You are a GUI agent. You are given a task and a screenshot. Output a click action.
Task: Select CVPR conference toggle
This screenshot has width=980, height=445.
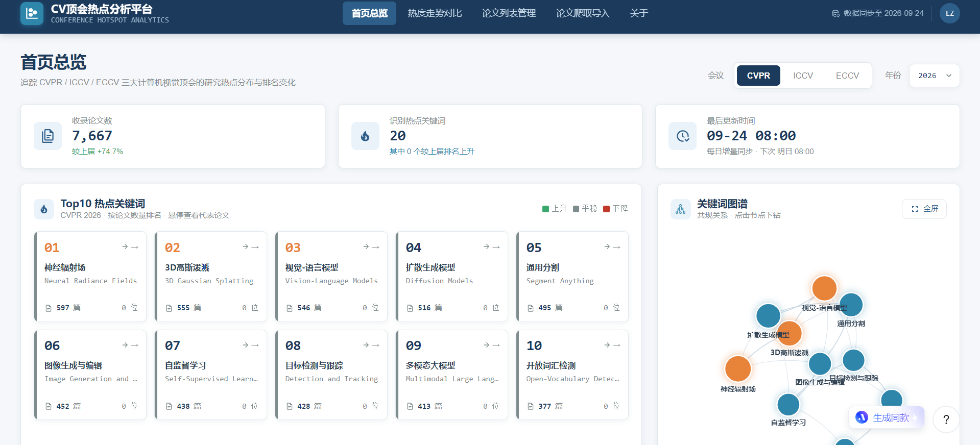758,76
